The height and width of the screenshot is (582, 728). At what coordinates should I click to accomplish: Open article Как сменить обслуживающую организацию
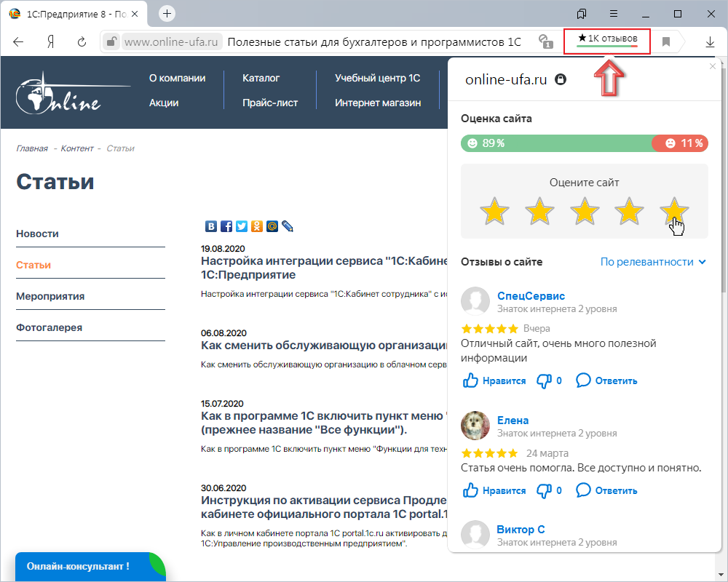[324, 346]
